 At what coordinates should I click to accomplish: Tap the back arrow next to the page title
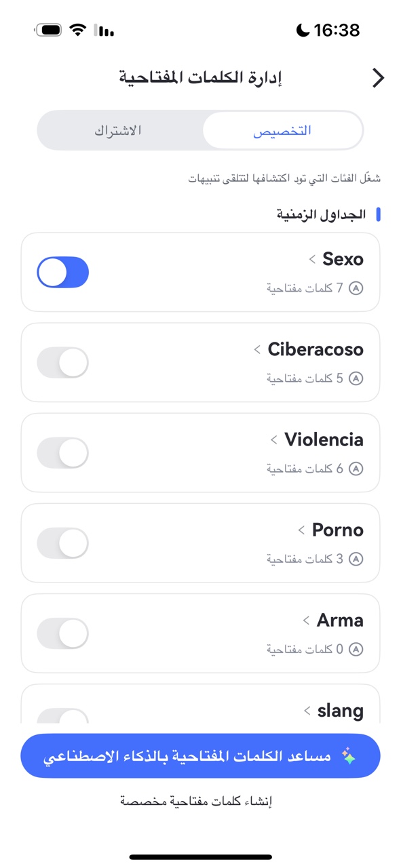[x=379, y=77]
